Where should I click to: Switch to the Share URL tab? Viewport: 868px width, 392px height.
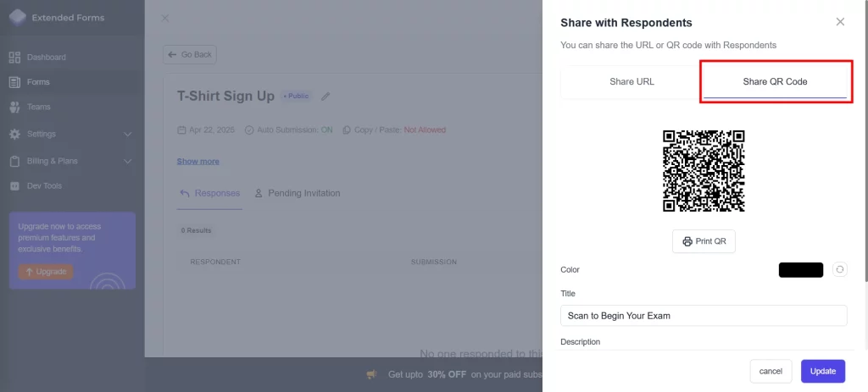pos(632,82)
